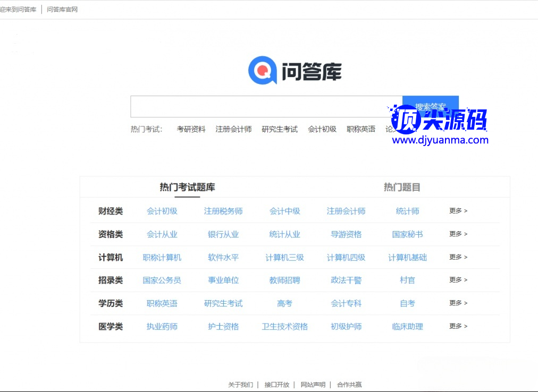Image resolution: width=538 pixels, height=392 pixels.
Task: Expand 更多 in the 财经类 row
Action: tap(458, 211)
